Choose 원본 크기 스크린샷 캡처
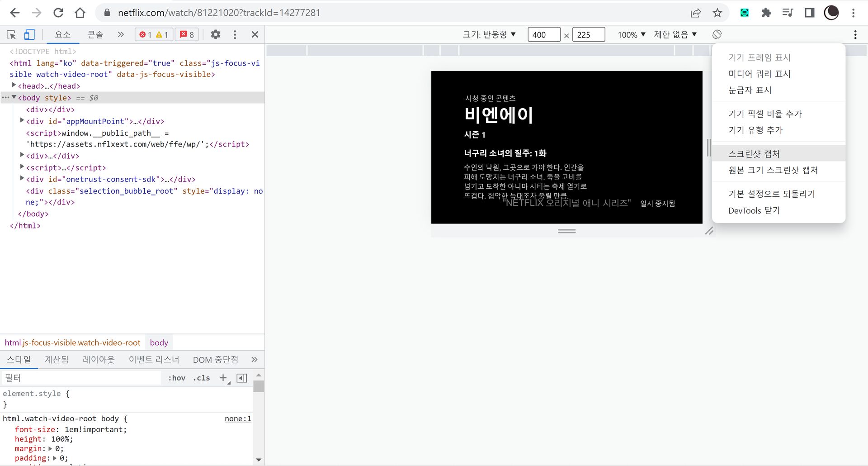The image size is (868, 466). [778, 170]
